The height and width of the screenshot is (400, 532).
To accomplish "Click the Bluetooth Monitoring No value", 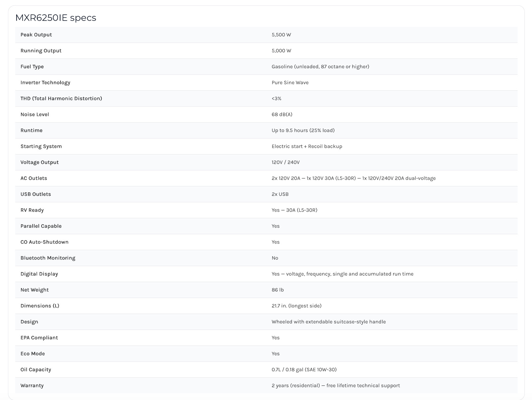I will pos(275,258).
